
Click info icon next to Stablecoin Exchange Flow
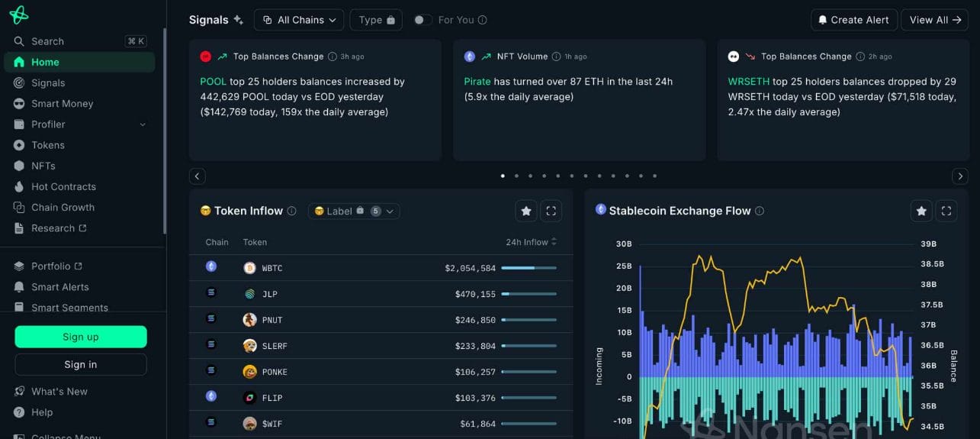click(x=760, y=211)
